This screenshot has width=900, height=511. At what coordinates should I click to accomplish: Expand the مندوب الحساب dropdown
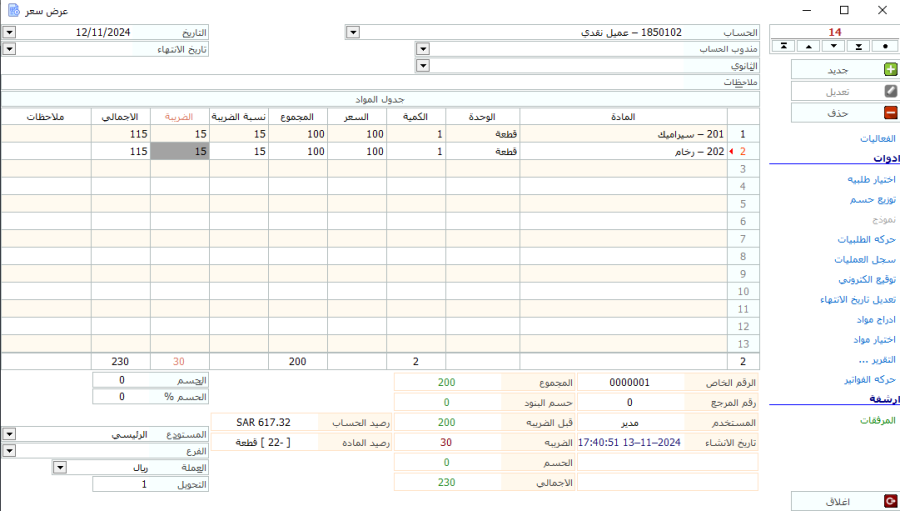point(422,49)
